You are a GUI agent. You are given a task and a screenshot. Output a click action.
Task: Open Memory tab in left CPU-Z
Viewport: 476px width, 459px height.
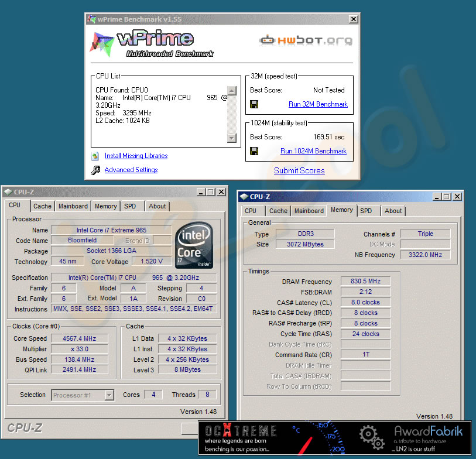pyautogui.click(x=105, y=206)
